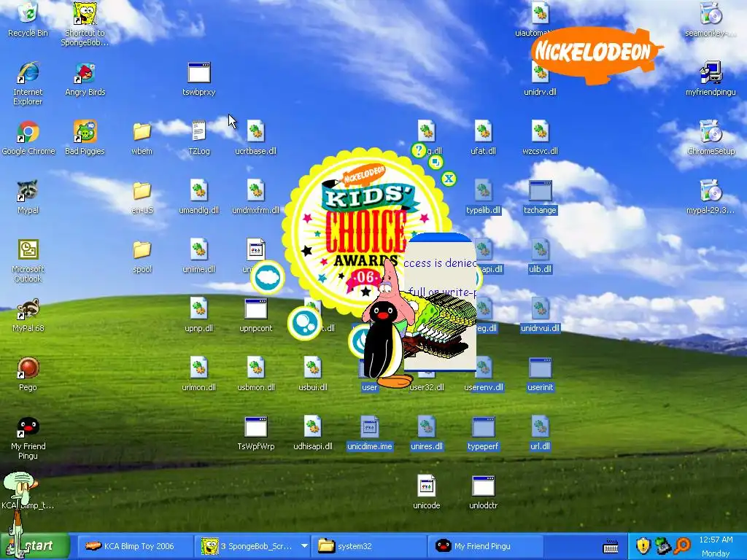This screenshot has width=747, height=560.
Task: Select the seamonkey installer icon
Action: [x=711, y=19]
